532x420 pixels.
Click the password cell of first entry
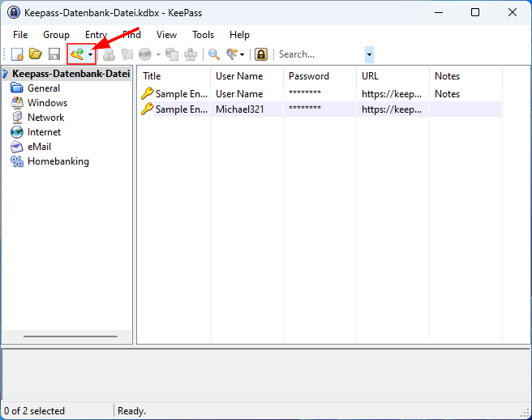[305, 93]
